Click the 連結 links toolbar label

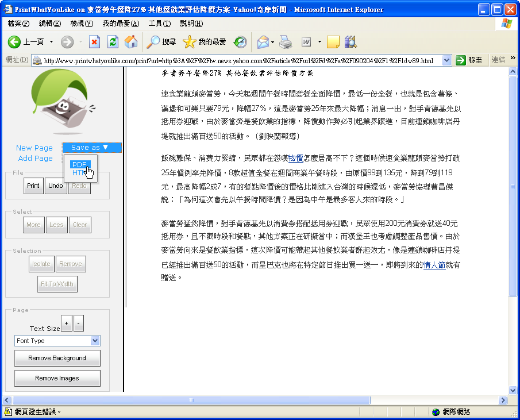click(x=498, y=60)
